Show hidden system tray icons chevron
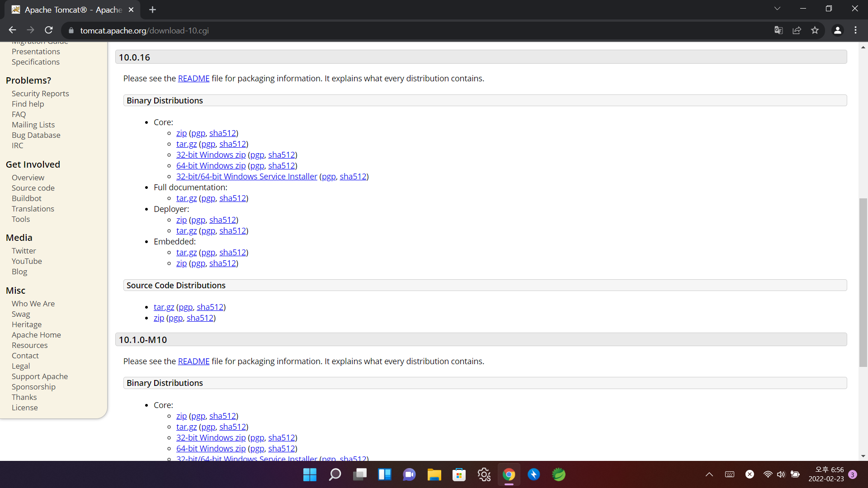 point(709,474)
